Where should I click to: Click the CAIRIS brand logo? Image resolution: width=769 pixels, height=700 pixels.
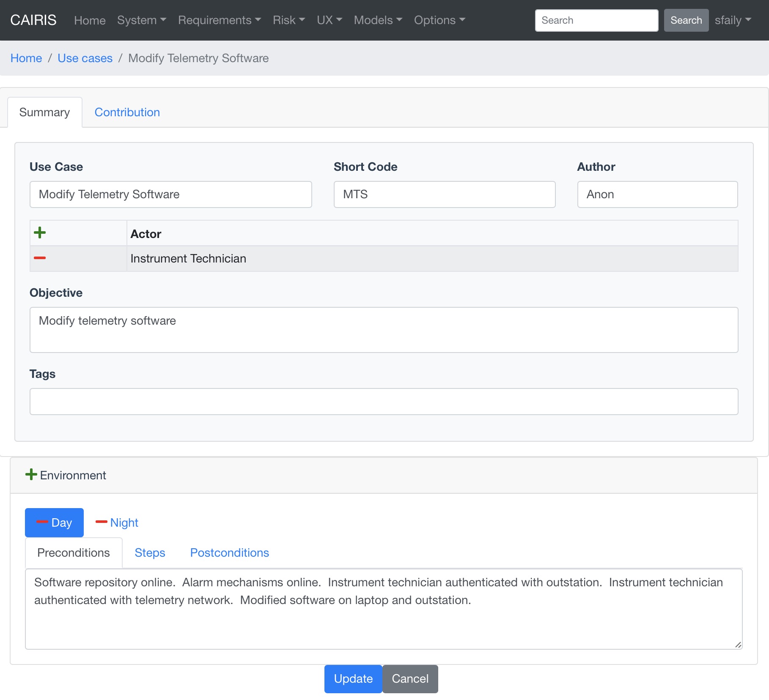pyautogui.click(x=33, y=20)
